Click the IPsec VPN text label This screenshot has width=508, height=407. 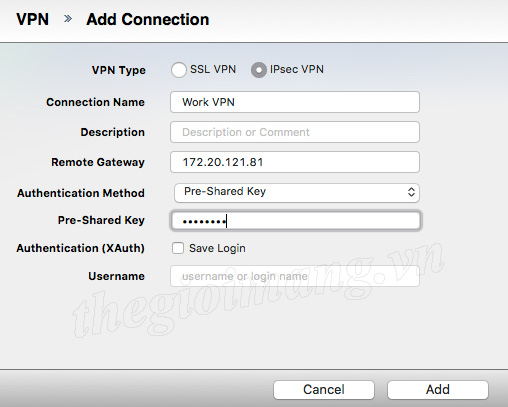[297, 69]
